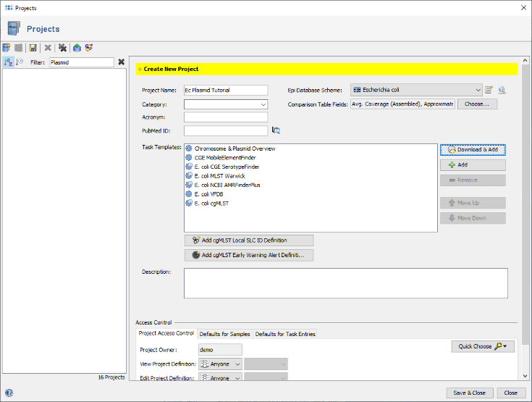Click the alphabetical sort A-Z icon
The width and height of the screenshot is (532, 402).
[8, 62]
